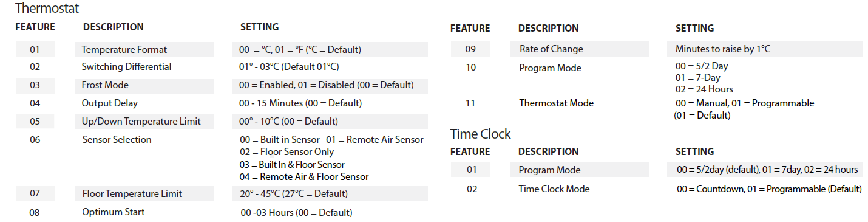The width and height of the screenshot is (868, 222).
Task: Click Remote Air & Floor Sensor option text
Action: [304, 177]
